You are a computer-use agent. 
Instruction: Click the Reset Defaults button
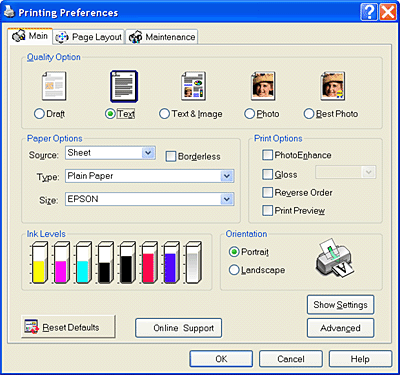69,327
